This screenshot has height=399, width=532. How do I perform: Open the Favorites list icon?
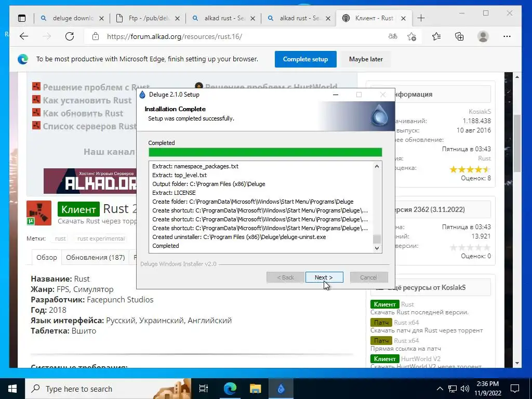coord(436,36)
